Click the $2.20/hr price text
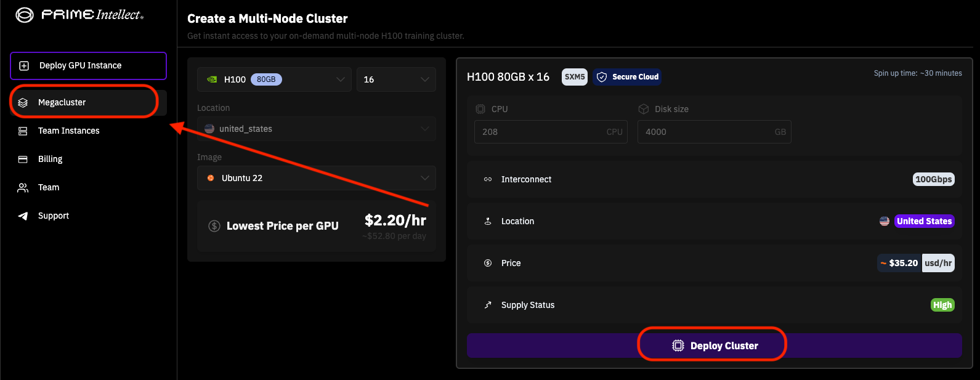Screen dimensions: 980x380 (x=395, y=220)
